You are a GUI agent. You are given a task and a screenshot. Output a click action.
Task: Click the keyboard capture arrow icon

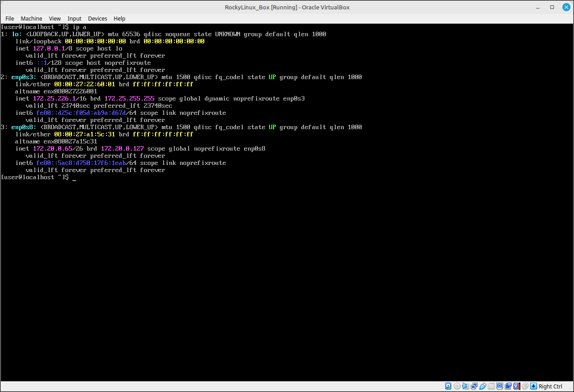coord(533,386)
